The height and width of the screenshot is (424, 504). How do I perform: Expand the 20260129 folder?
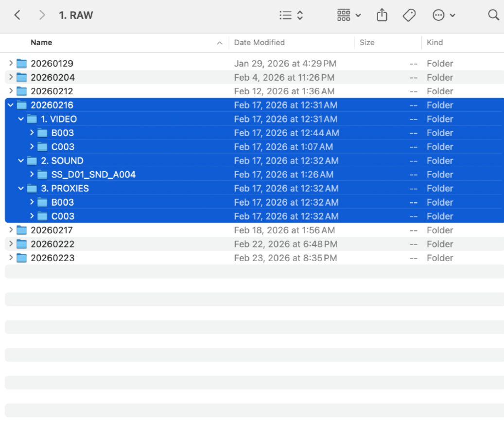(x=11, y=63)
